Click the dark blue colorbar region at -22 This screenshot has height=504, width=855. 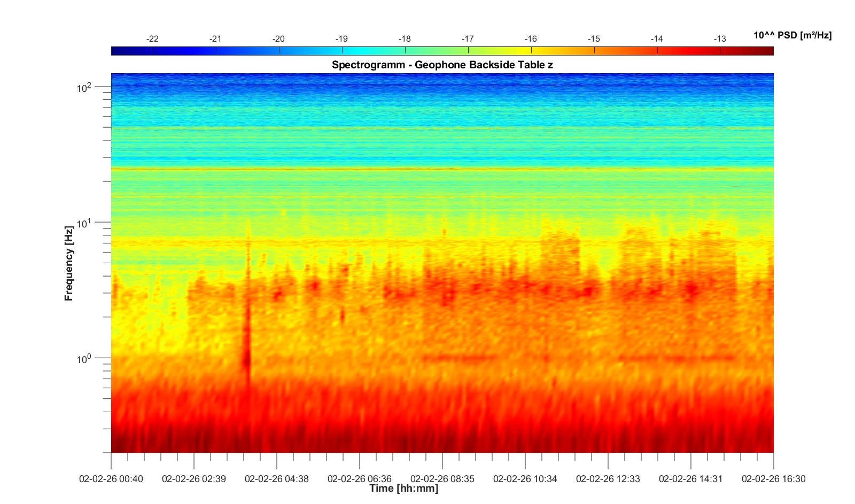point(153,51)
